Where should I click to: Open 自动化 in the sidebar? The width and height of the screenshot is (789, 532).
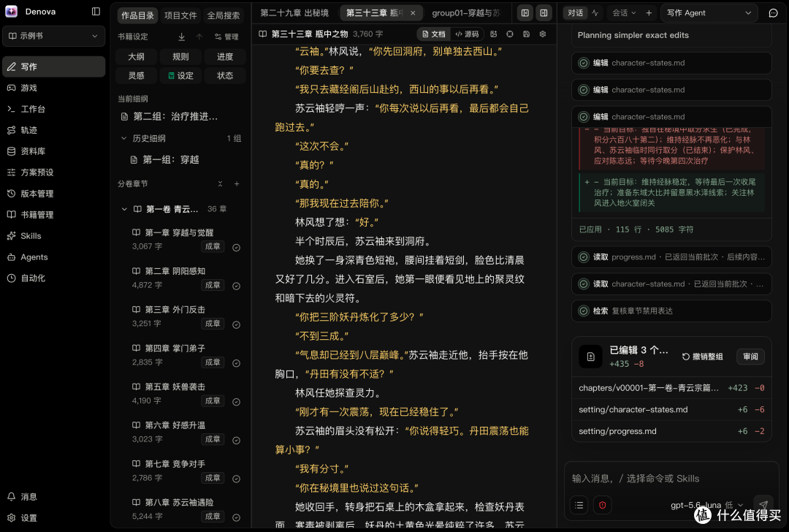(x=54, y=278)
